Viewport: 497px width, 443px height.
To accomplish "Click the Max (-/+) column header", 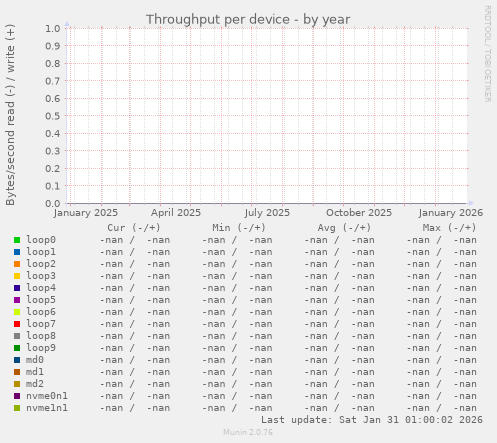I will pyautogui.click(x=449, y=228).
